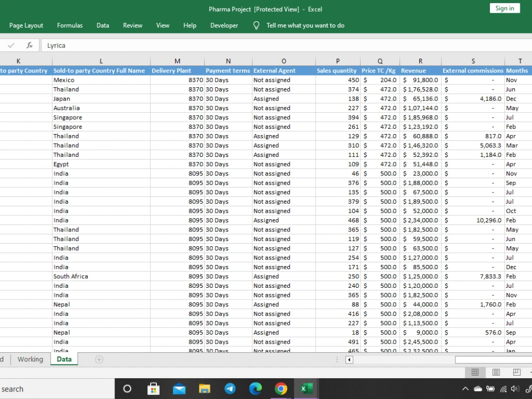
Task: Click the 10,296.0 commission cell
Action: pyautogui.click(x=473, y=220)
